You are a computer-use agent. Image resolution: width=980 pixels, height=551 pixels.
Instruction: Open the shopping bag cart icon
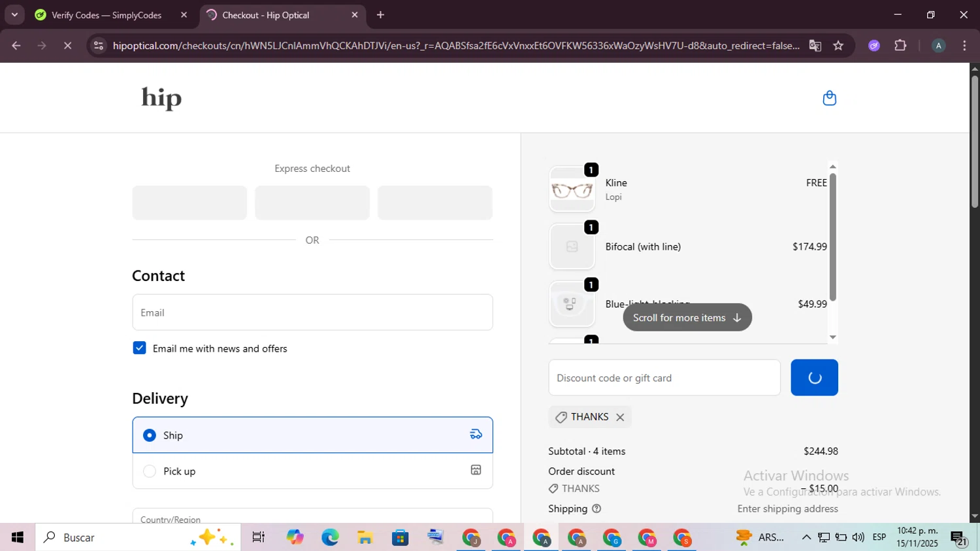(x=829, y=98)
